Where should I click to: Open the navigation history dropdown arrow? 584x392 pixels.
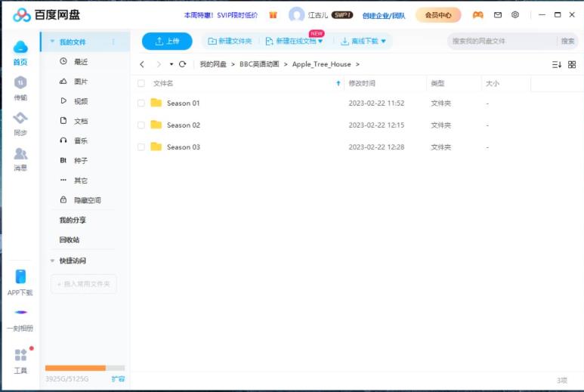(x=171, y=64)
